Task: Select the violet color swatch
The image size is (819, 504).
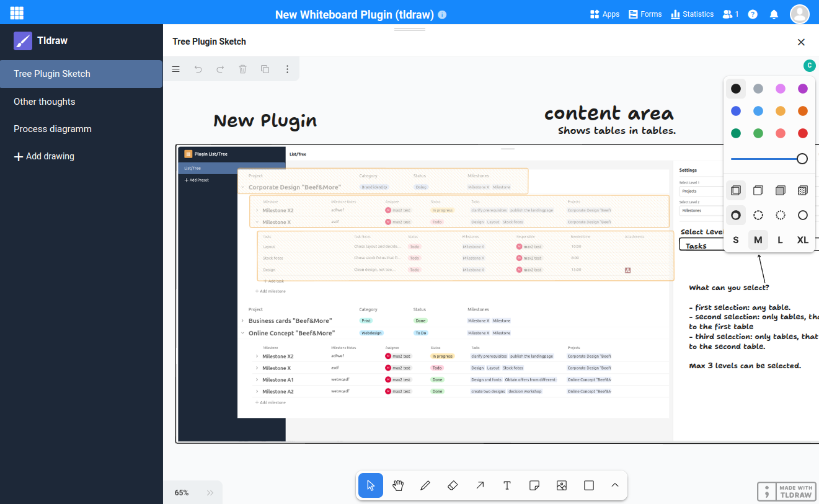Action: pos(803,89)
